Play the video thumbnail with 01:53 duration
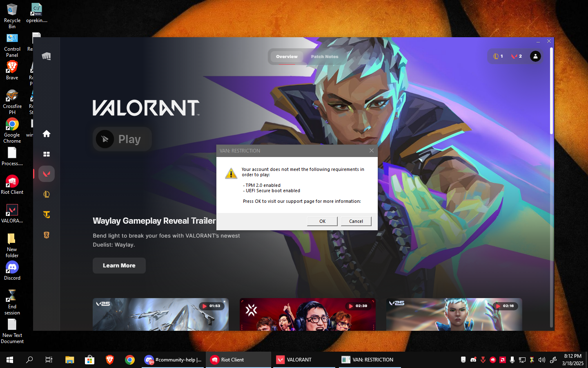The width and height of the screenshot is (588, 368). [160, 314]
